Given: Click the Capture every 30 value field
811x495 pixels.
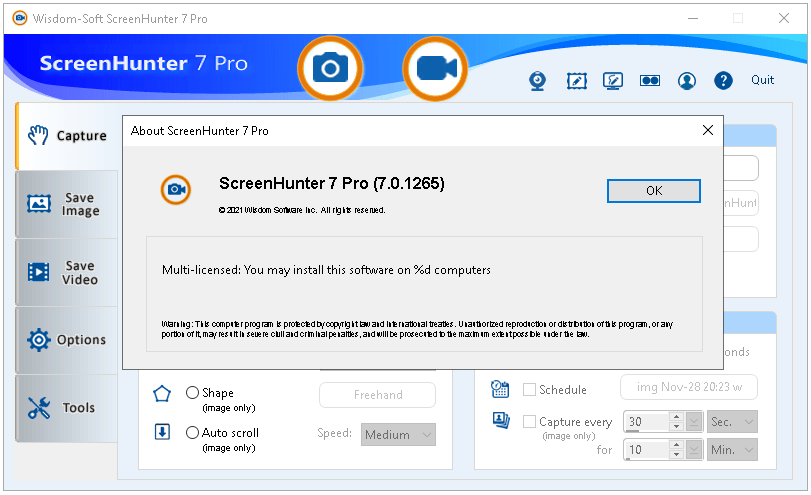Looking at the screenshot, I should click(x=647, y=422).
